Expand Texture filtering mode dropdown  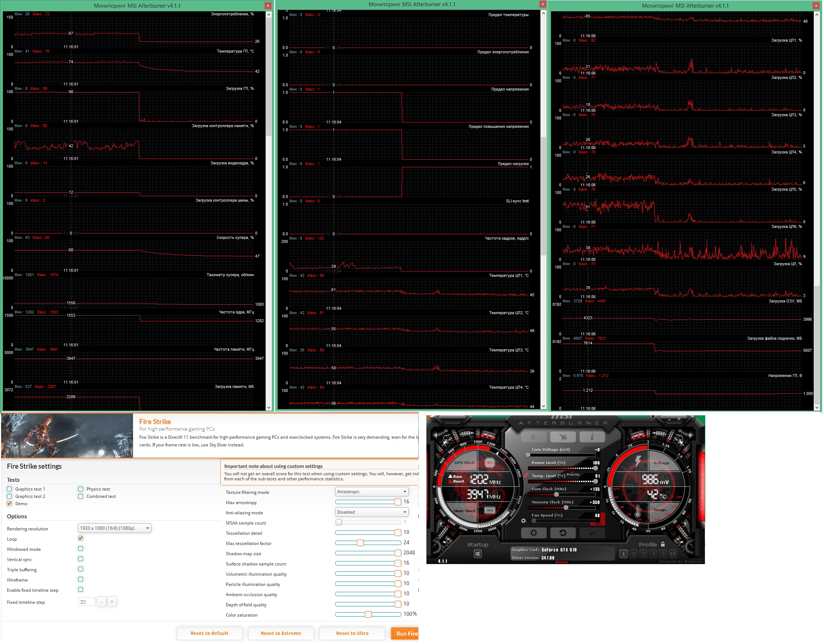click(x=372, y=492)
